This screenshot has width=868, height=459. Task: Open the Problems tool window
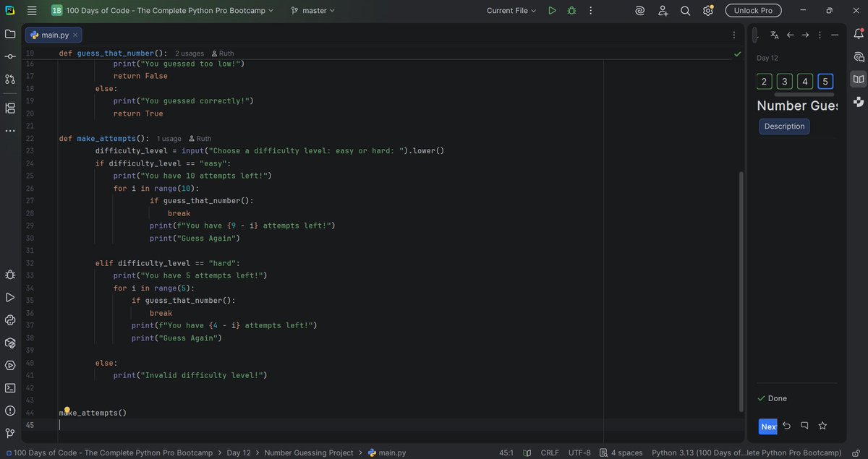(x=10, y=411)
